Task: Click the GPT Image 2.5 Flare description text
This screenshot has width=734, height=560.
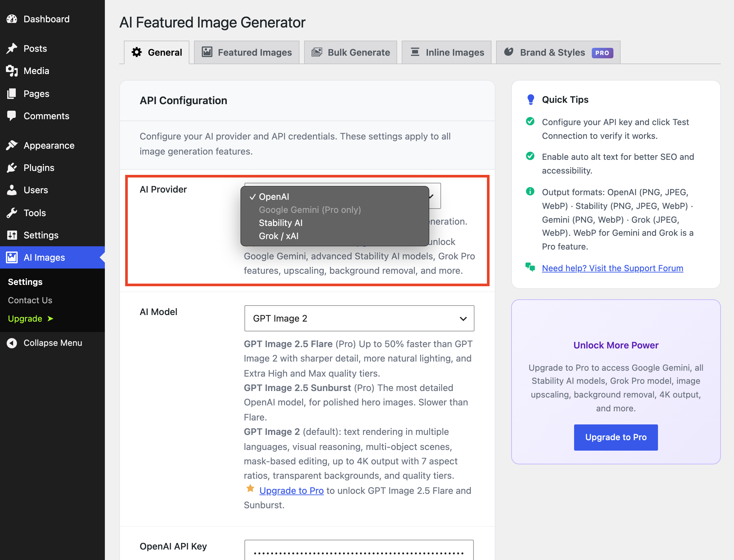Action: 359,358
